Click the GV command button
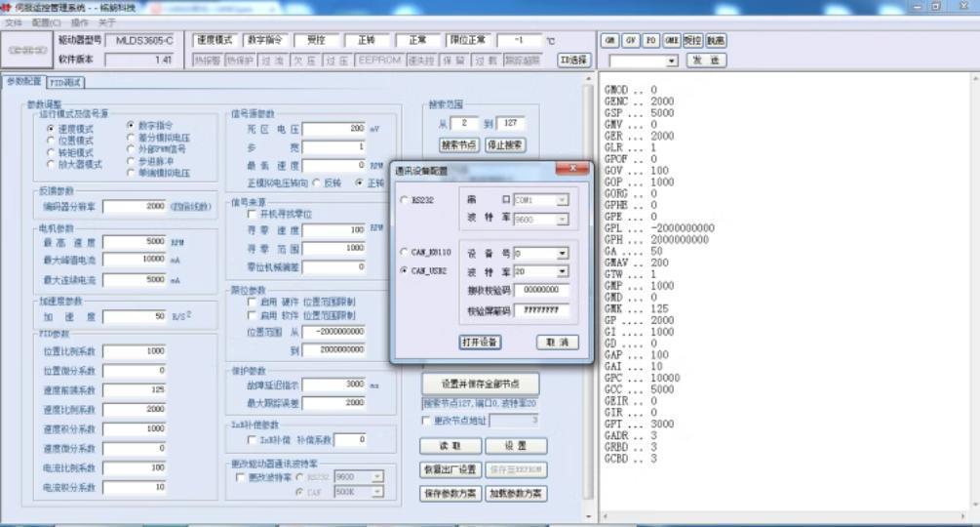Viewport: 980px width, 527px height. pos(630,41)
